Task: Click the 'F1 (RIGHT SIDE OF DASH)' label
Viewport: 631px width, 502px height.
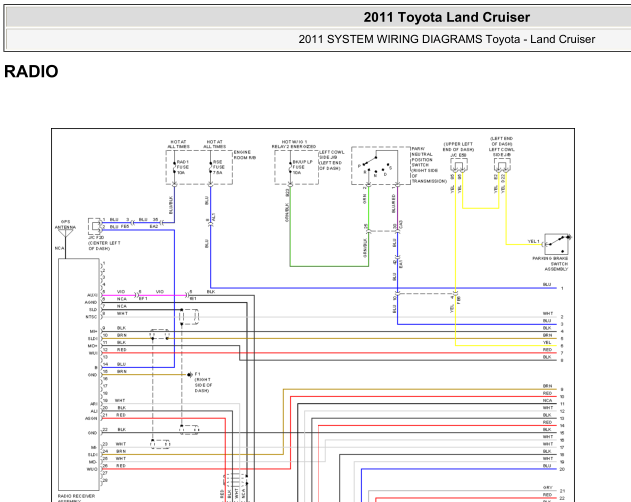Action: pos(203,382)
